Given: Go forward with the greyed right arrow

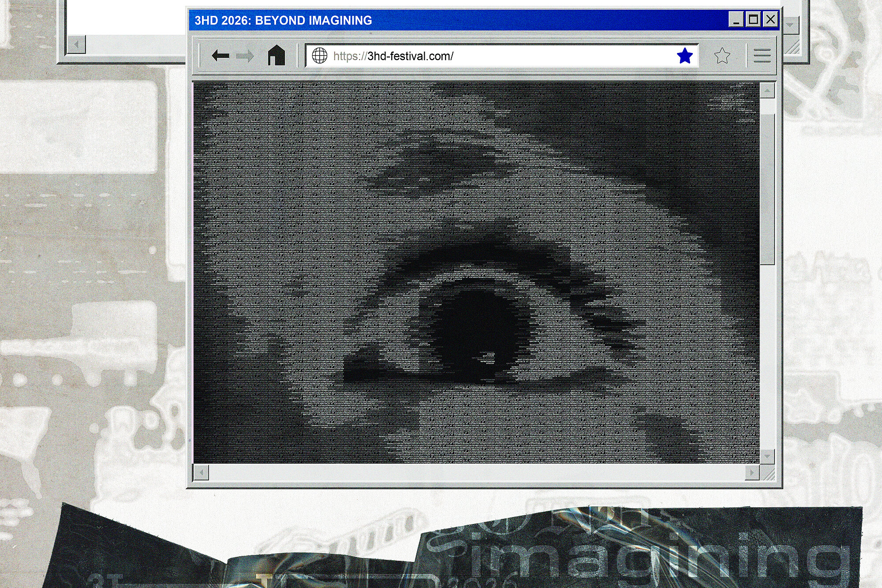Looking at the screenshot, I should 245,56.
